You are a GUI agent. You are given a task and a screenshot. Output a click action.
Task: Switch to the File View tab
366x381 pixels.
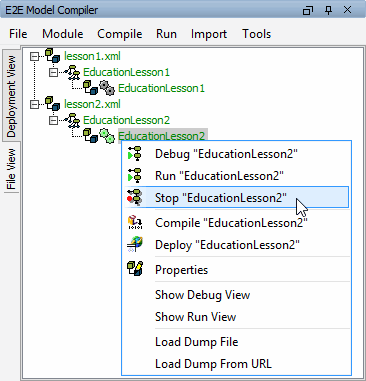11,169
